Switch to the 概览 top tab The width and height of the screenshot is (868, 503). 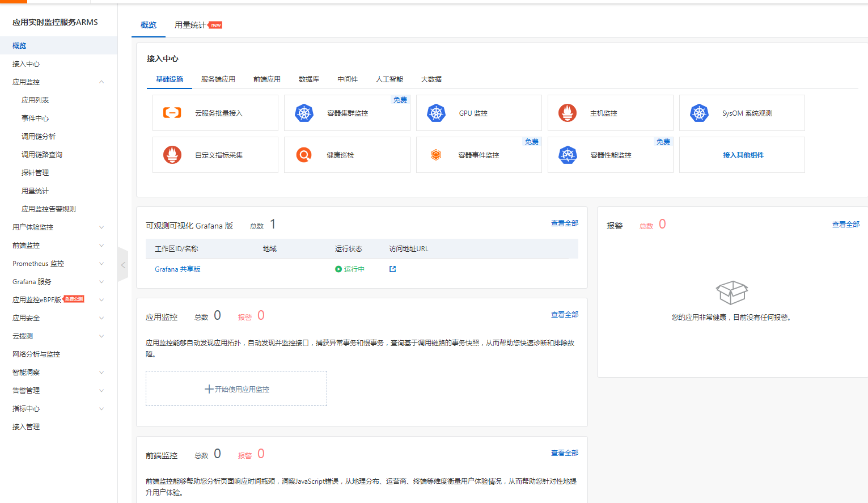(x=149, y=25)
